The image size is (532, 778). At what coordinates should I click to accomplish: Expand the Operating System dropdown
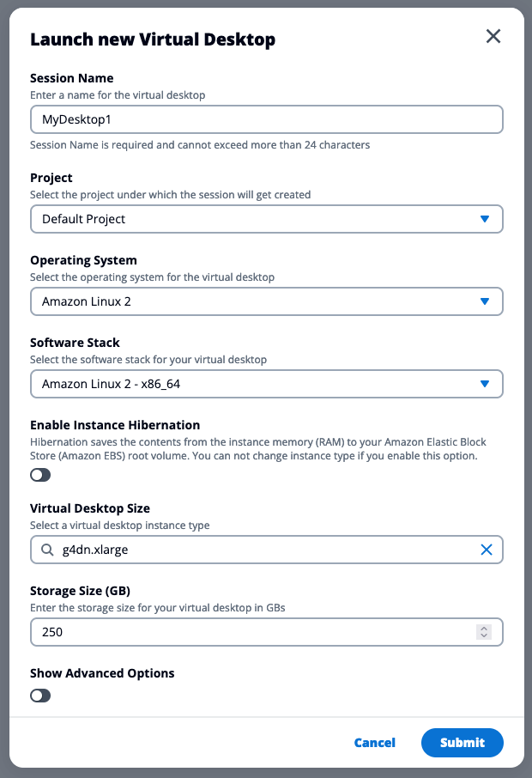(257, 301)
